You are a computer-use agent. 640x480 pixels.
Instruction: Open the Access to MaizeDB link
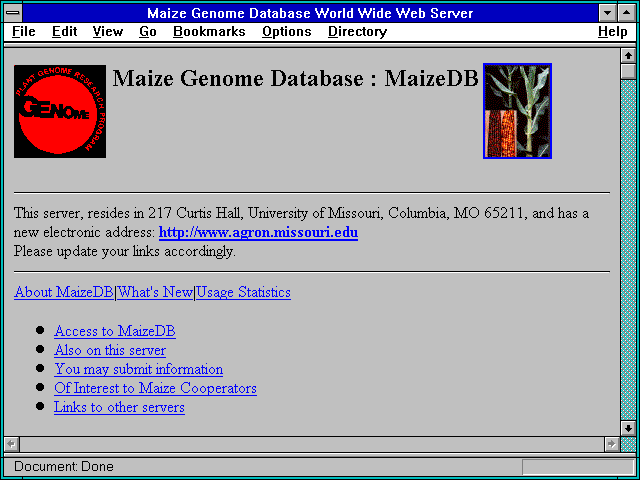click(115, 331)
